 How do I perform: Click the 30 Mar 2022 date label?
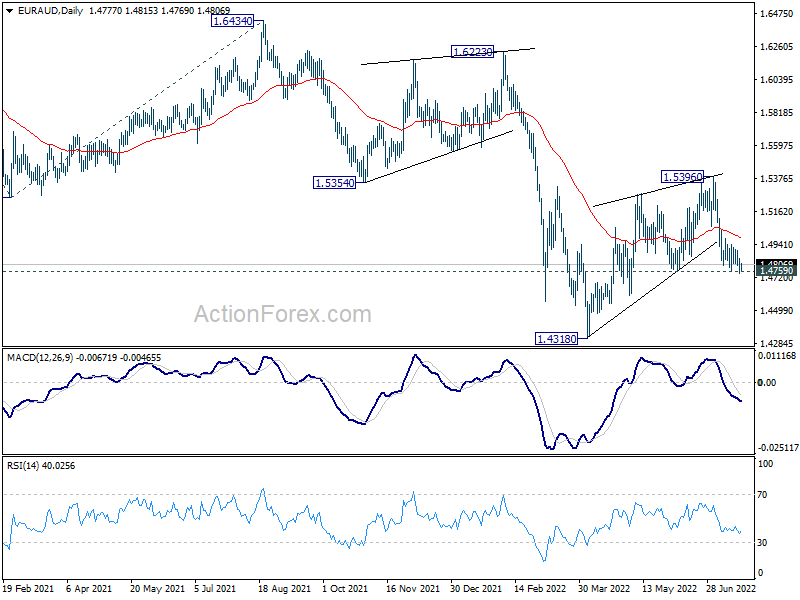[x=604, y=588]
